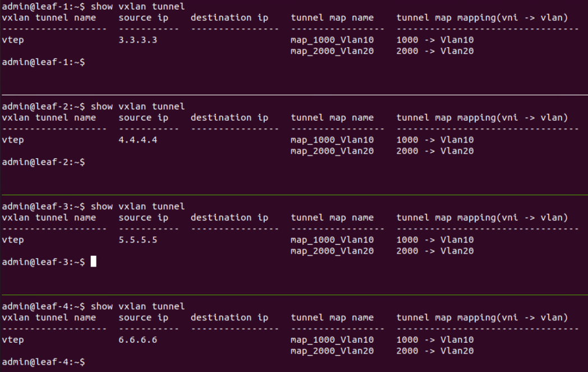Click map_1000_Vlan10 in the leaf-1 pane
588x372 pixels.
point(332,40)
